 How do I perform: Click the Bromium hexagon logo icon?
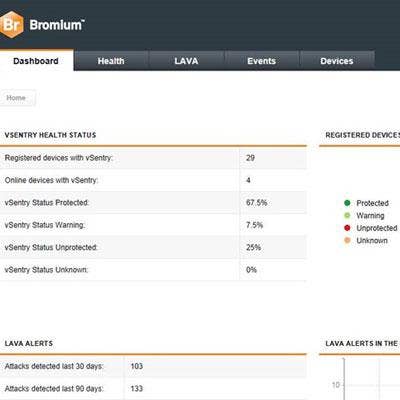11,24
